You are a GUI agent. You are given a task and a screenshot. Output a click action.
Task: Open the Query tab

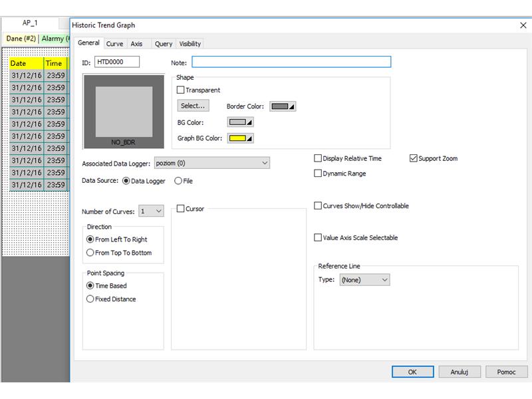click(x=164, y=44)
